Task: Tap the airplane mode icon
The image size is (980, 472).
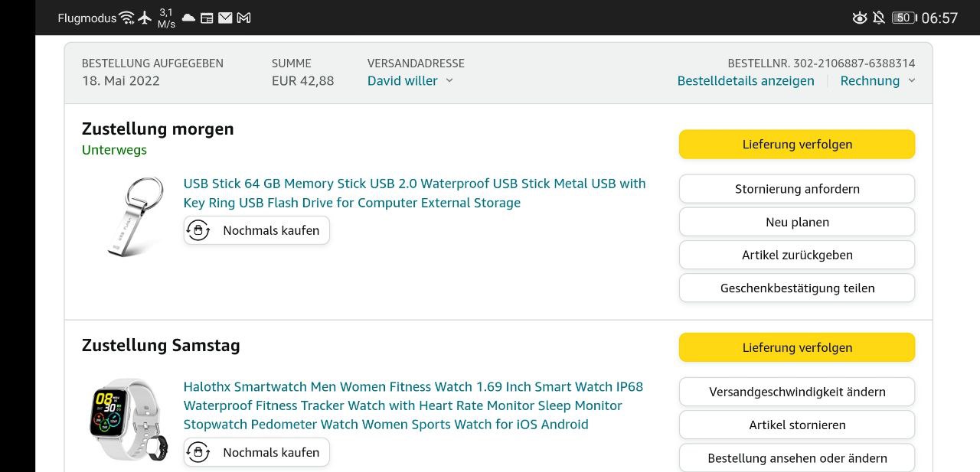Action: click(x=145, y=18)
